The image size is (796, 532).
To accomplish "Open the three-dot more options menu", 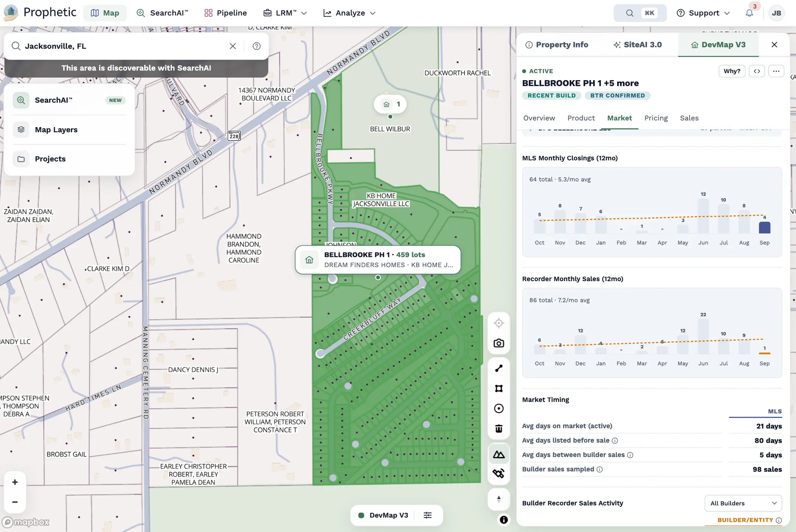I will [x=776, y=71].
